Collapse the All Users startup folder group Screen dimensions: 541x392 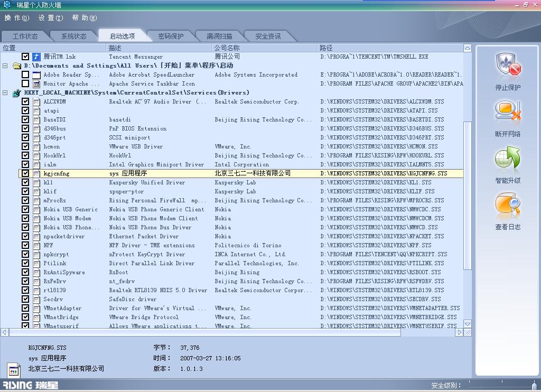pos(5,66)
